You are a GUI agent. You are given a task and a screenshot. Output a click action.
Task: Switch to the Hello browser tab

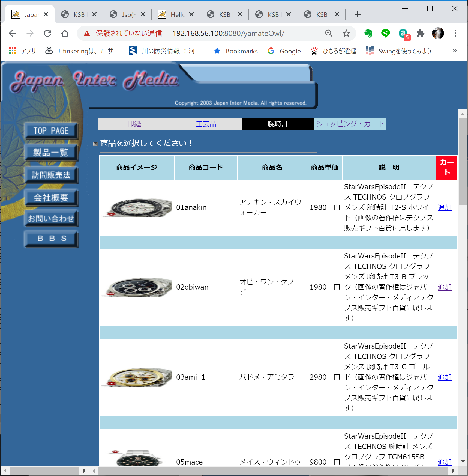(x=176, y=14)
